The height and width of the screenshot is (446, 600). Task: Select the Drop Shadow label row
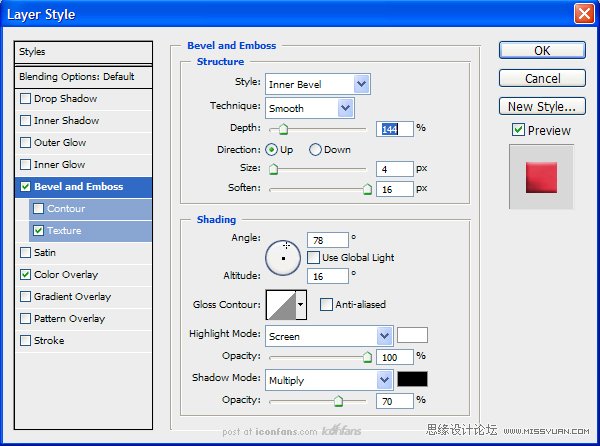pyautogui.click(x=65, y=99)
